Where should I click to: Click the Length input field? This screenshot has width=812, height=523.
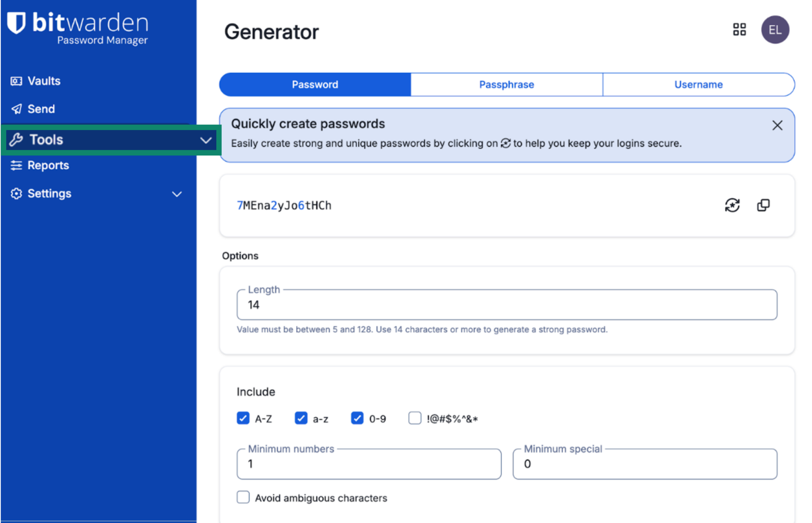pyautogui.click(x=506, y=305)
